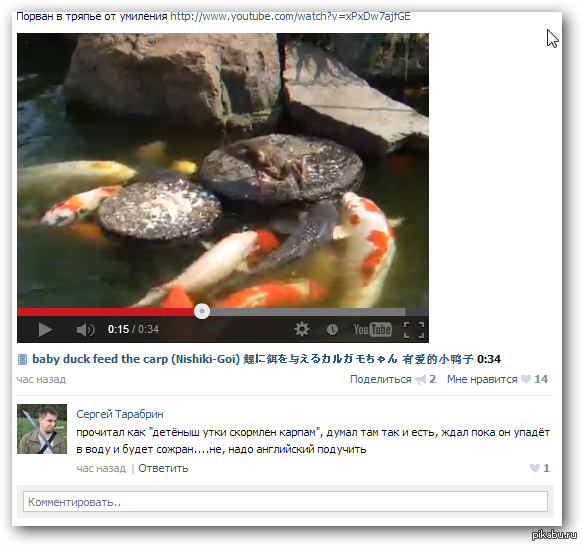
Task: Click the film strip icon beside video title
Action: [x=23, y=359]
